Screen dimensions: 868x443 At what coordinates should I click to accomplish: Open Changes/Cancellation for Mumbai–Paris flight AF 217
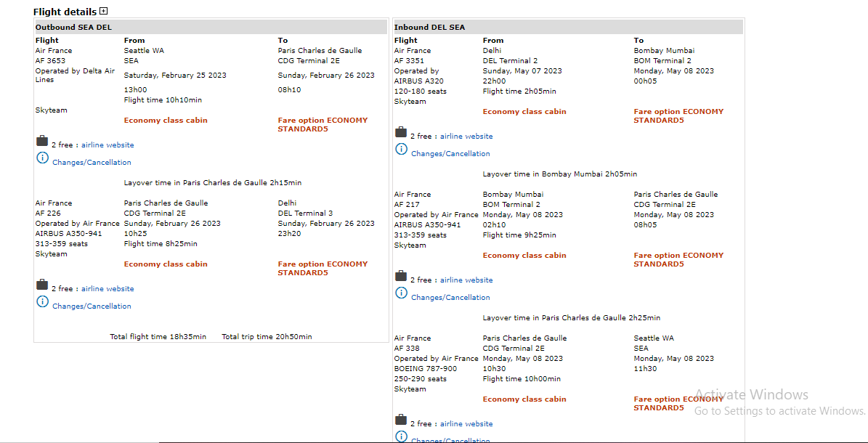(x=450, y=298)
